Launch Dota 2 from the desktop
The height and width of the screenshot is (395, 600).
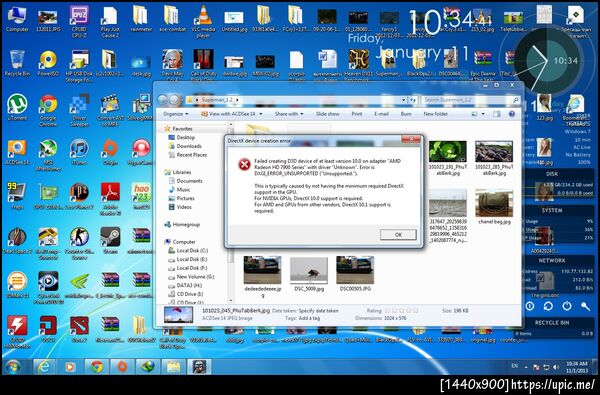tap(79, 329)
